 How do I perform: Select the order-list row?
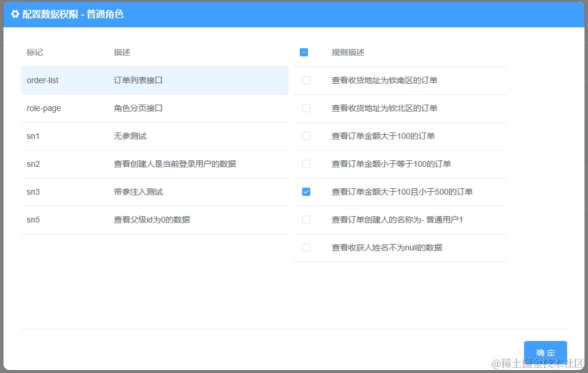155,80
